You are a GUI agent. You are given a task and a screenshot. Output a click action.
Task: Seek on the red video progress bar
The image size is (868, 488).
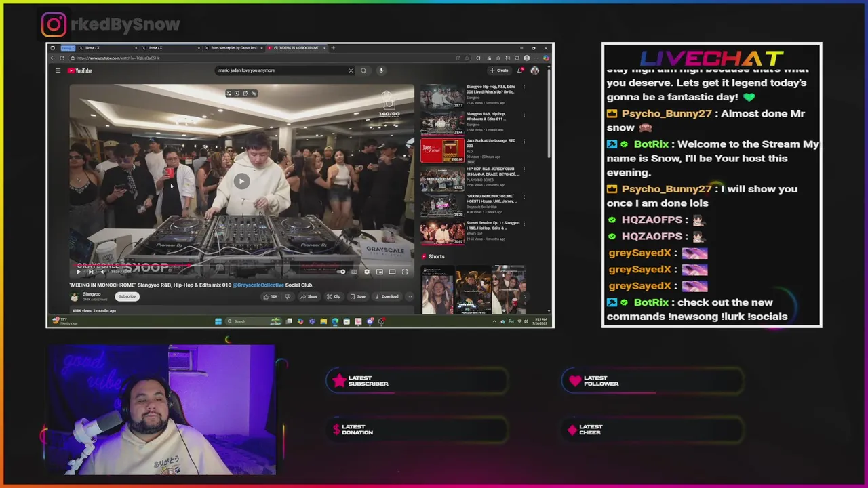click(241, 266)
